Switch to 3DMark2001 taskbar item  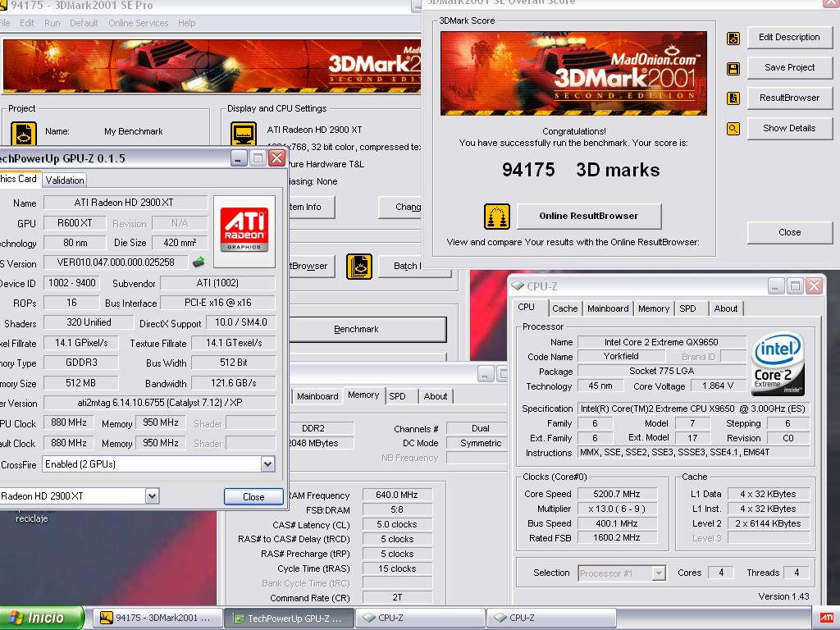pyautogui.click(x=157, y=618)
